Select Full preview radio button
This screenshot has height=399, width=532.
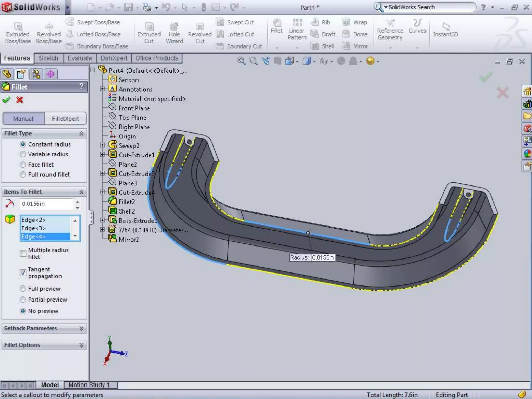pyautogui.click(x=23, y=289)
